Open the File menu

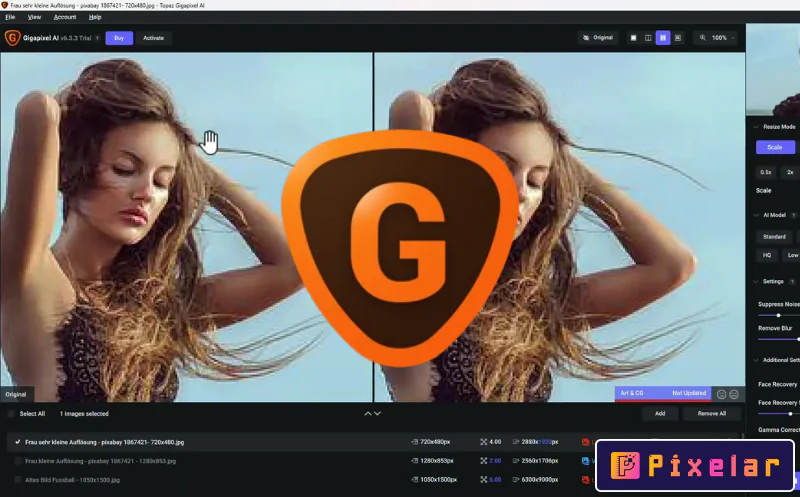click(10, 17)
